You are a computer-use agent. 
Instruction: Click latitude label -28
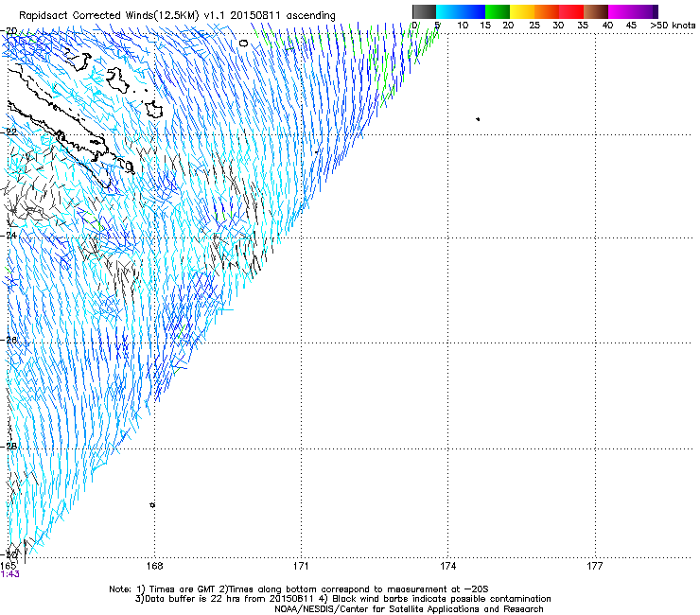tap(9, 447)
